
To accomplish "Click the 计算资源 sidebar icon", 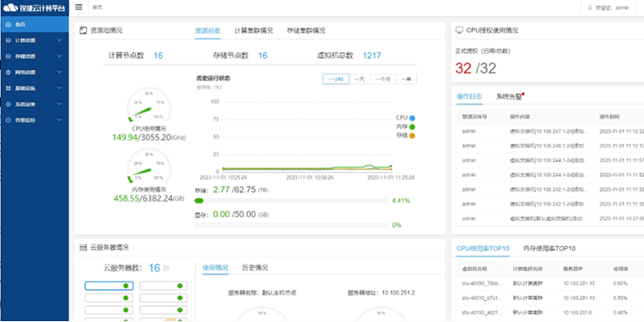I will (8, 40).
